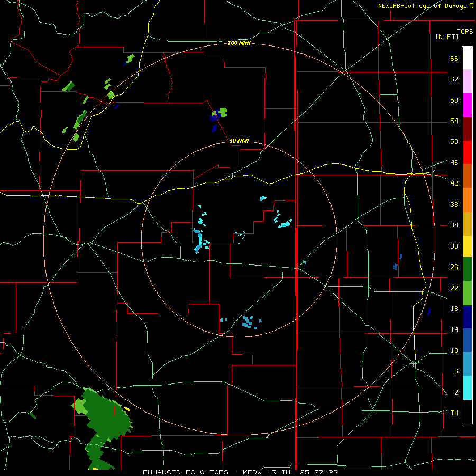Click the 100 NMI range ring label
476x476 pixels.
(x=239, y=43)
